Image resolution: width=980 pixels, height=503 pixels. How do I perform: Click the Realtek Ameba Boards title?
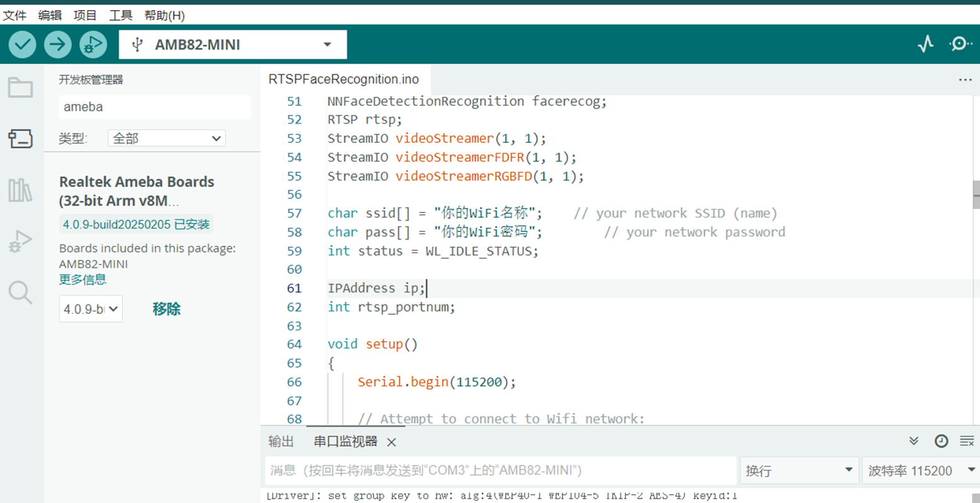coord(137,191)
